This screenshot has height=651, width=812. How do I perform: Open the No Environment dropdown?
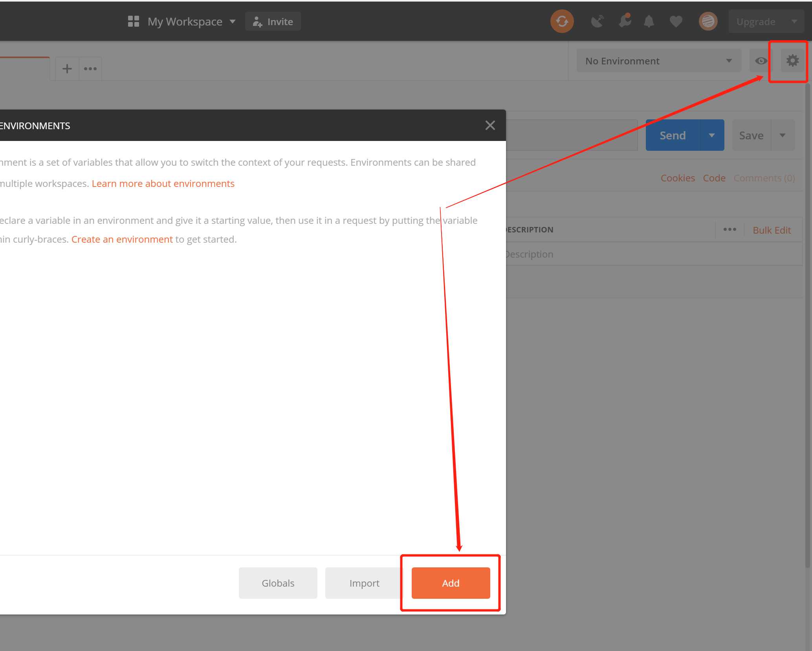click(x=659, y=61)
